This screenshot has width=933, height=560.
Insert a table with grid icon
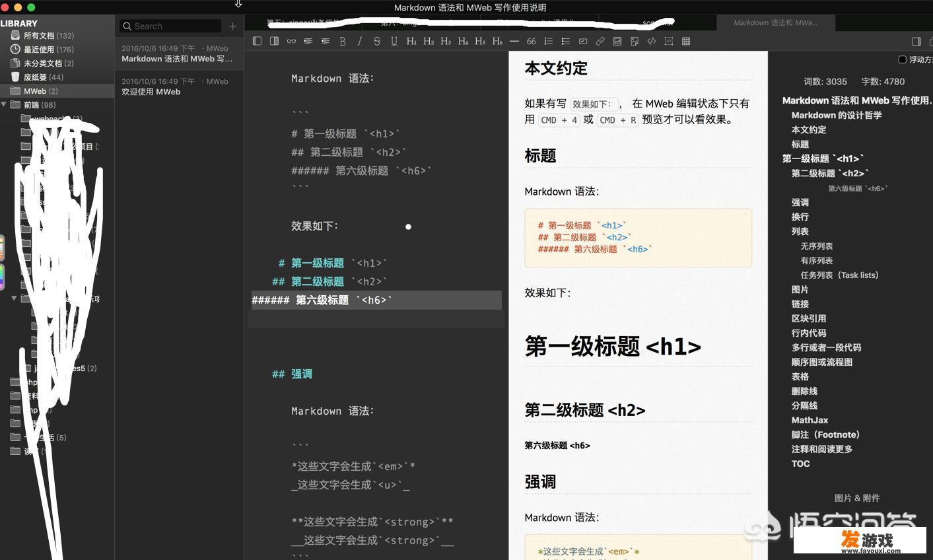tap(686, 41)
